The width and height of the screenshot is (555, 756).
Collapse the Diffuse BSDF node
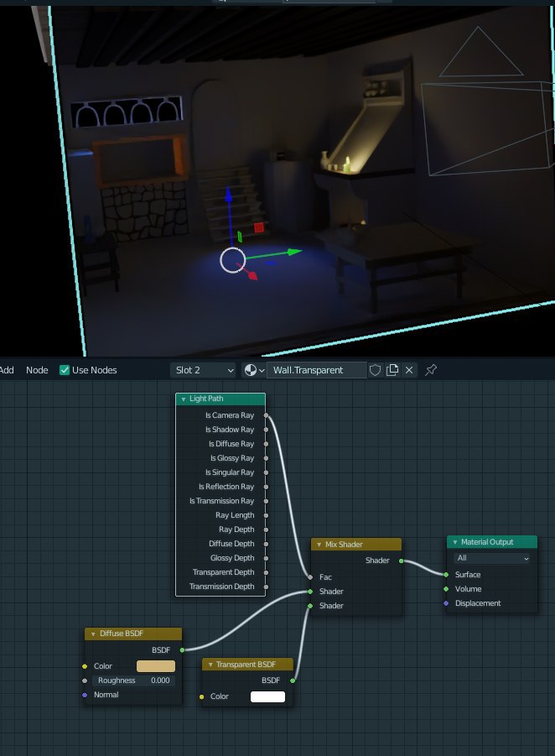pos(93,633)
